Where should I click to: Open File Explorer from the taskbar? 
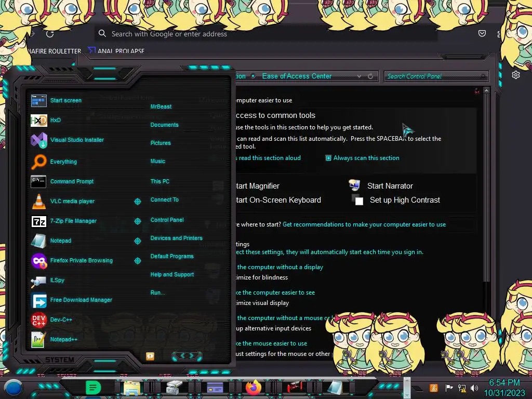[131, 388]
